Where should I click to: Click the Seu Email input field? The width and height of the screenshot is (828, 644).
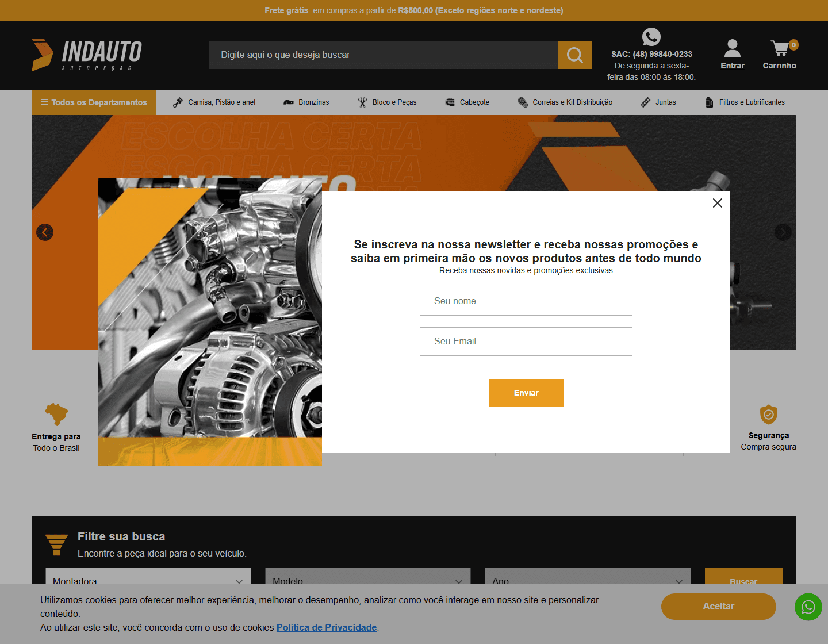[x=526, y=341]
